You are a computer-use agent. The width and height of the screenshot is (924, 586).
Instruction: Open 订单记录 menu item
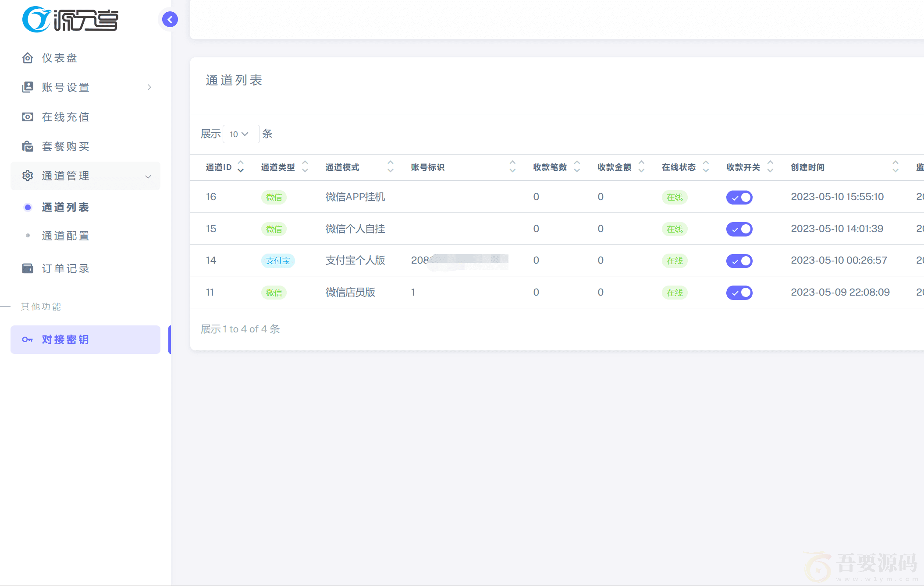(85, 268)
